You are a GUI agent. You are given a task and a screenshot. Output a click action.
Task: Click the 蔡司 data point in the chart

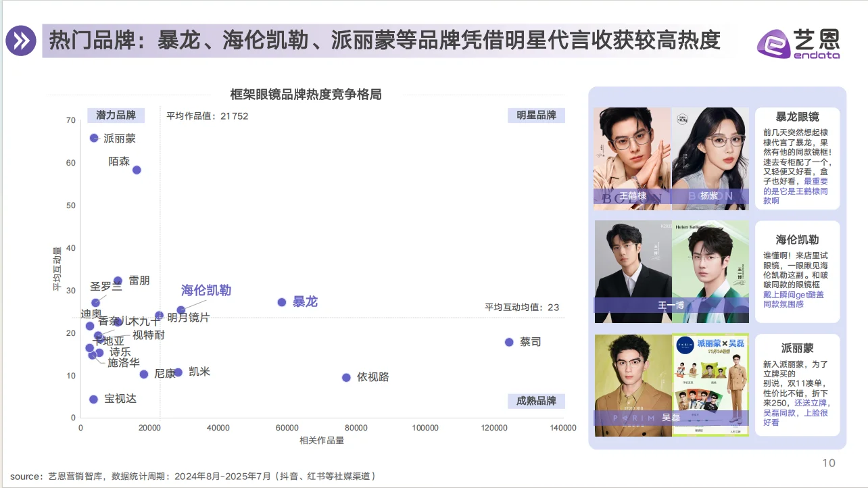click(509, 342)
